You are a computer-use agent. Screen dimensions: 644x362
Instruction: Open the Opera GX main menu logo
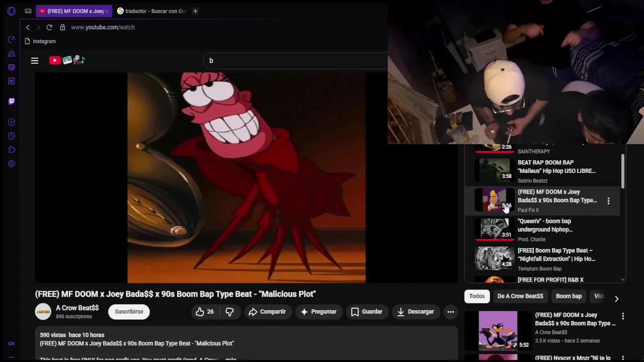[x=12, y=11]
